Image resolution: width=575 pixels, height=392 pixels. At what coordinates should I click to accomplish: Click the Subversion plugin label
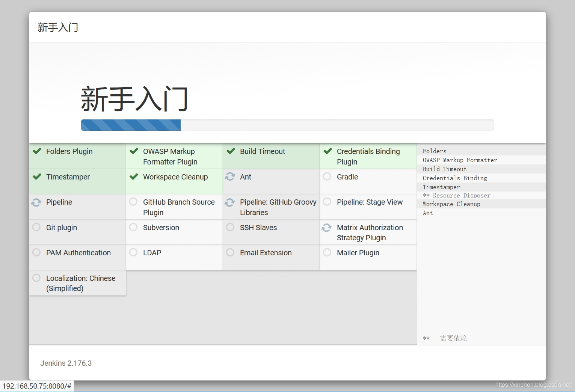161,228
